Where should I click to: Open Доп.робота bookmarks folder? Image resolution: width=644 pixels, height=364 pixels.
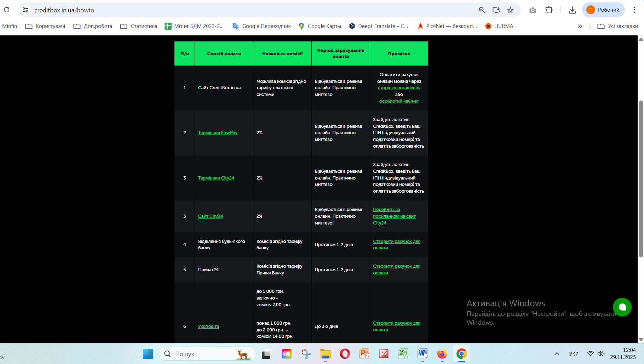tap(93, 26)
